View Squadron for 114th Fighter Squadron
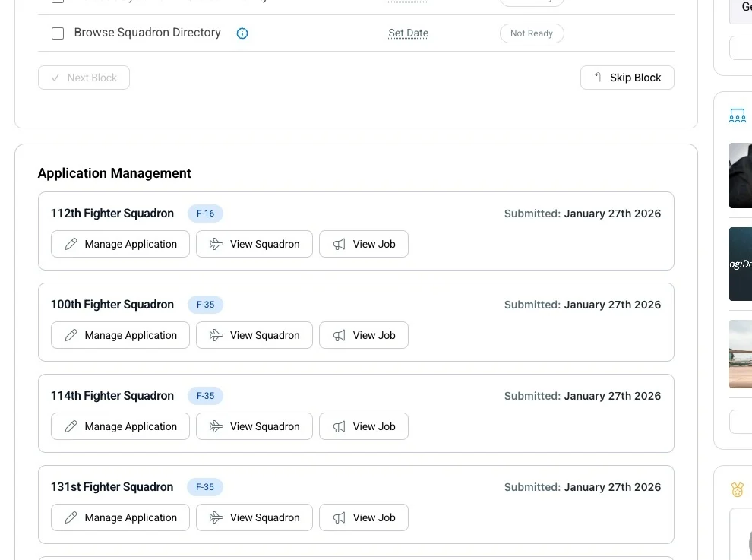Screen dimensions: 752x560 coord(254,426)
